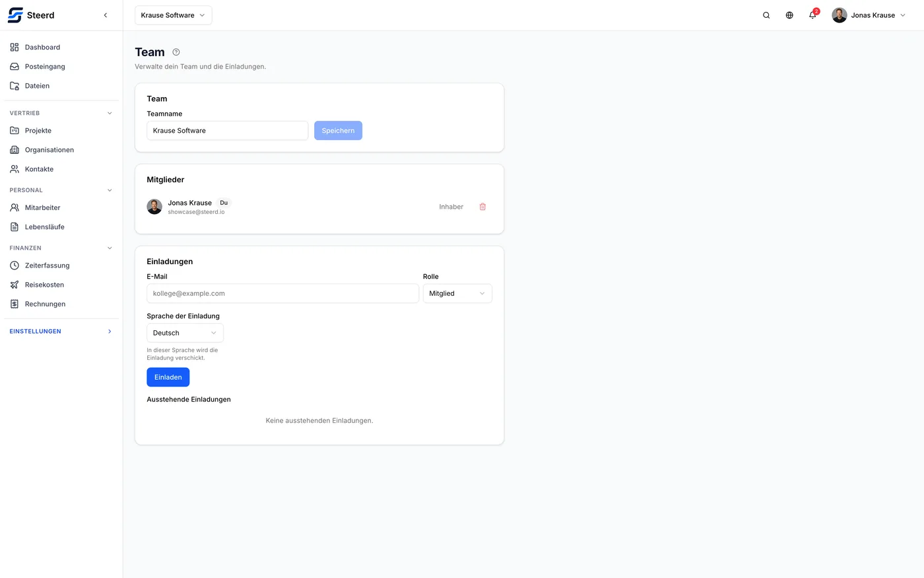
Task: Click the Dashboard icon in sidebar
Action: coord(15,48)
